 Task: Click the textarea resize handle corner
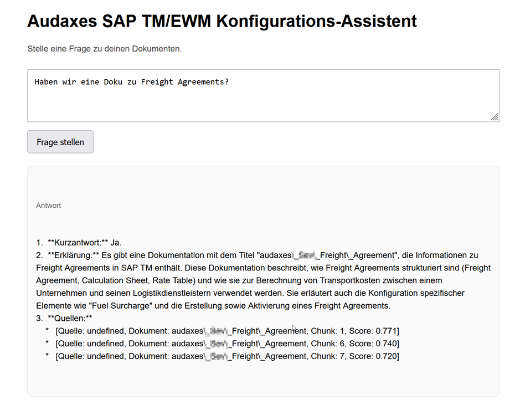[495, 116]
